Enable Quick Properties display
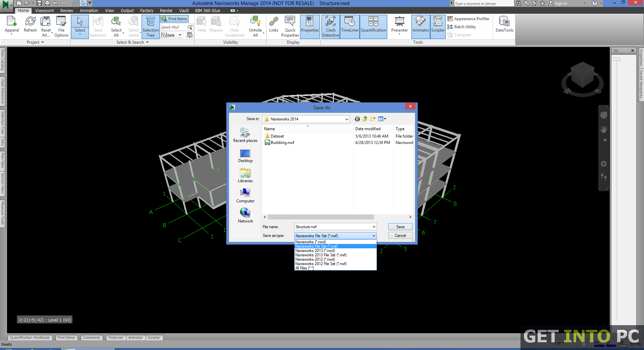This screenshot has height=350, width=644. pos(290,27)
